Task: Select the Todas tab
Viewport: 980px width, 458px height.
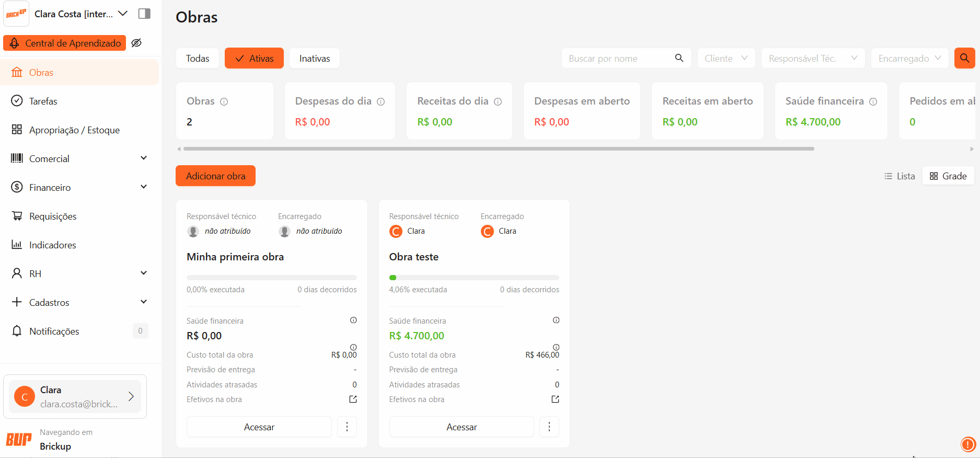Action: [198, 58]
